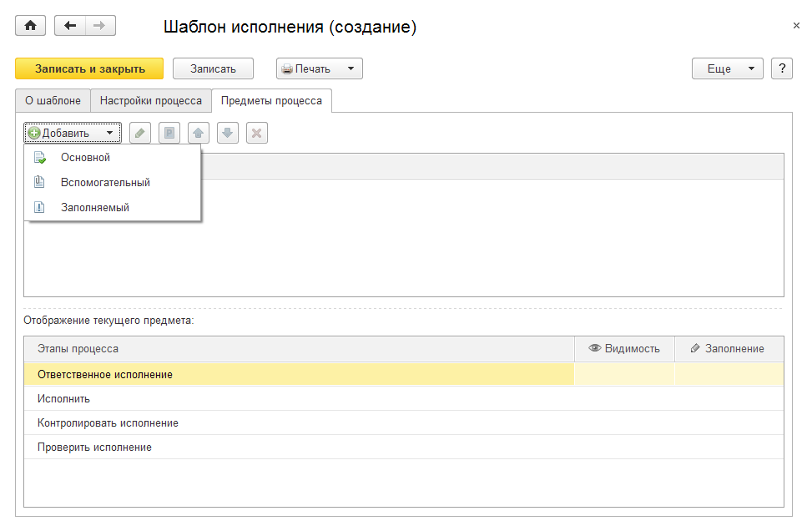Viewport: 812px width, 526px height.
Task: Open the Печать dropdown arrow
Action: point(351,68)
